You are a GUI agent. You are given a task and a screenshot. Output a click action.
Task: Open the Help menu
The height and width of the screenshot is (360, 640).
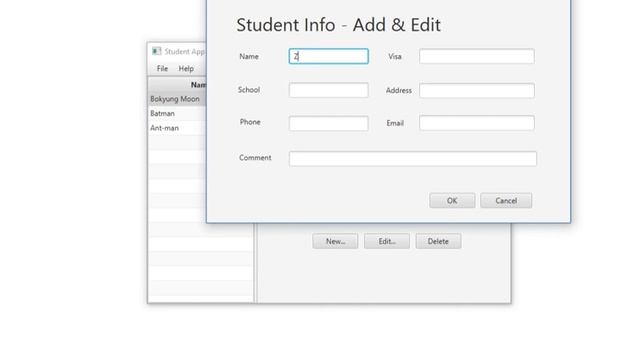point(186,69)
